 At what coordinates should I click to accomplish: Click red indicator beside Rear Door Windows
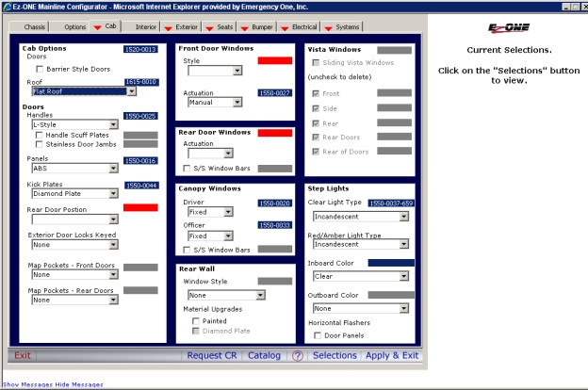(275, 133)
